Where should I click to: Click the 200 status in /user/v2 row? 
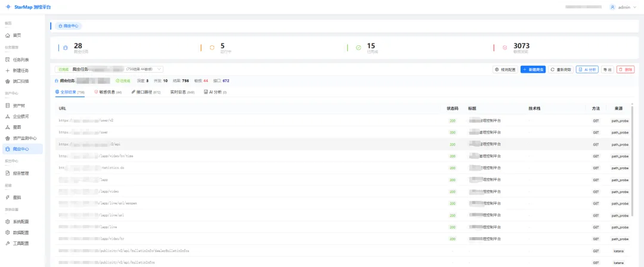coord(452,121)
